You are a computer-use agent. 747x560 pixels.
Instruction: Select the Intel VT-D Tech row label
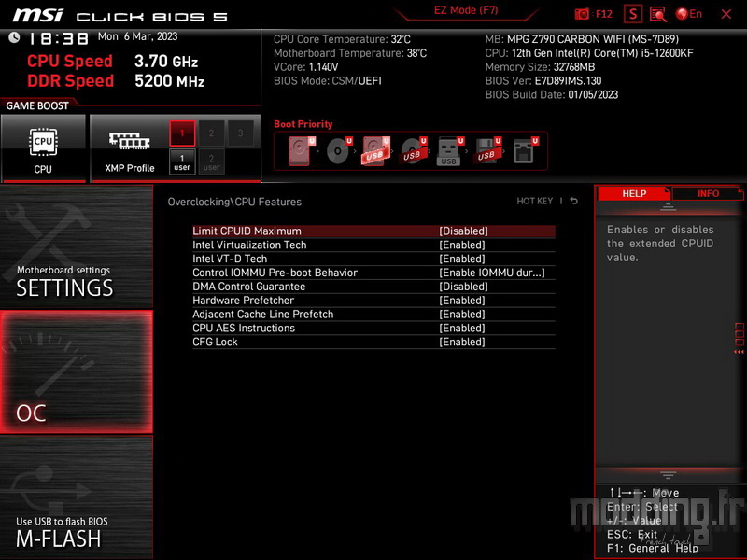(x=230, y=259)
